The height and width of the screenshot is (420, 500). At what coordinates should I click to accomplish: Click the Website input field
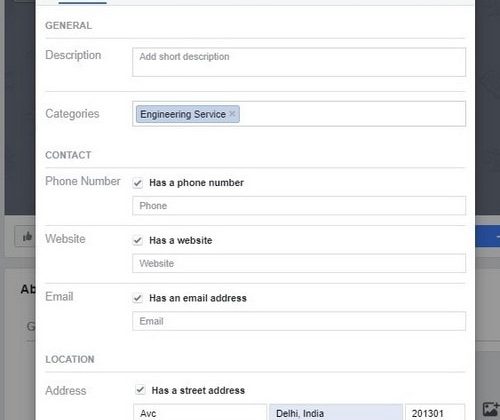tap(299, 263)
